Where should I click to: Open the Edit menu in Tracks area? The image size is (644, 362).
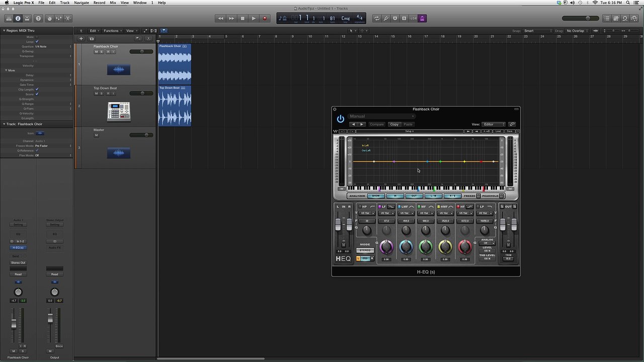tap(94, 31)
